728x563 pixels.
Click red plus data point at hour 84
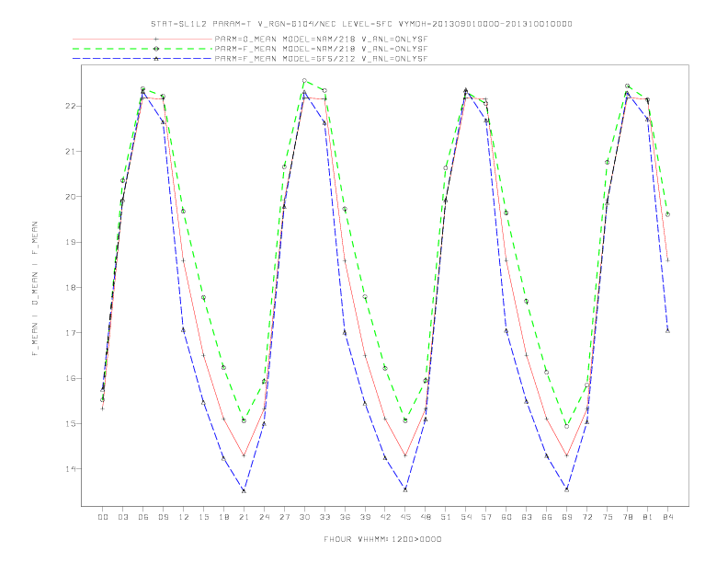point(667,260)
